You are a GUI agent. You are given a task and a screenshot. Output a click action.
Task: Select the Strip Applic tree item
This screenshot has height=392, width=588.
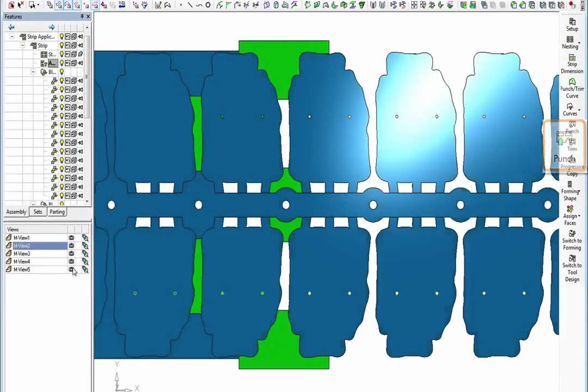(41, 36)
